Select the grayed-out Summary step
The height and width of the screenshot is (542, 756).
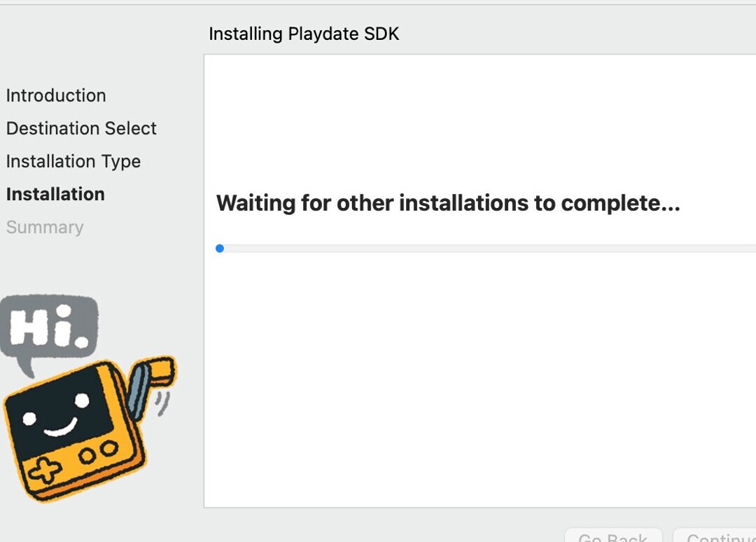click(45, 227)
